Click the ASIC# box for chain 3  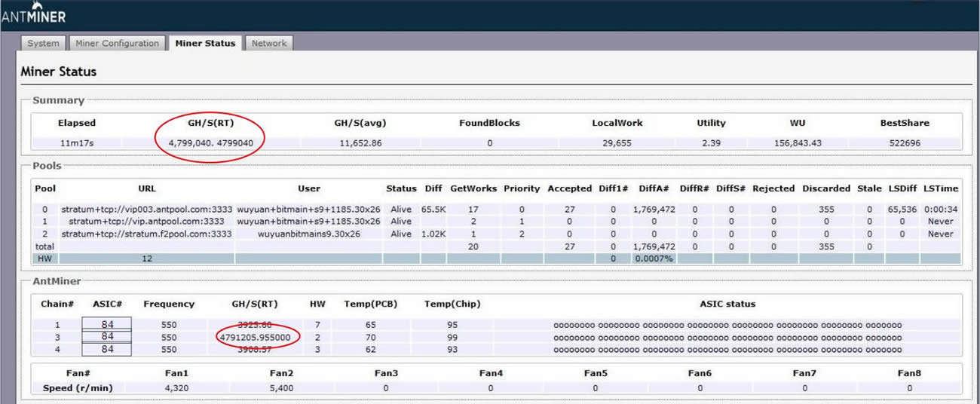pos(107,336)
